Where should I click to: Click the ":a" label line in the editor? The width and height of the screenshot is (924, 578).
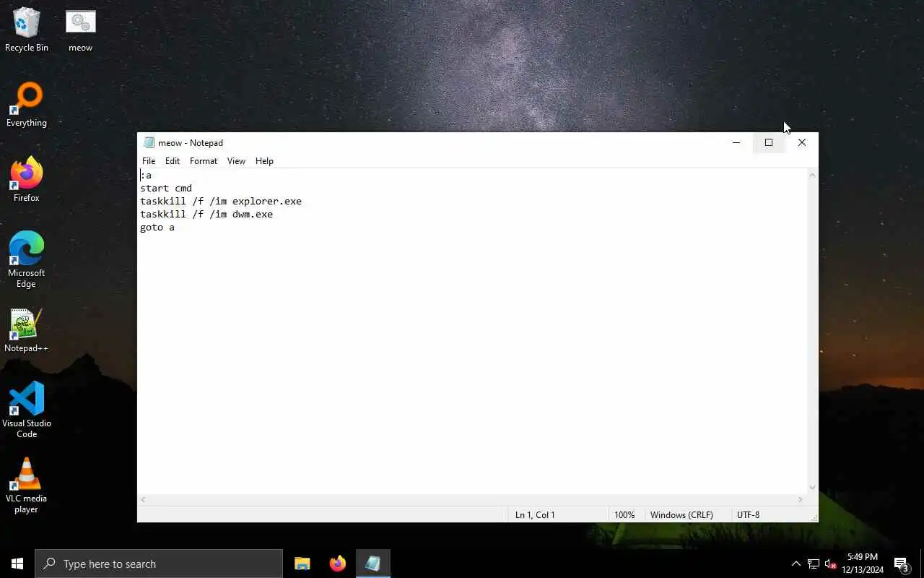tap(146, 176)
